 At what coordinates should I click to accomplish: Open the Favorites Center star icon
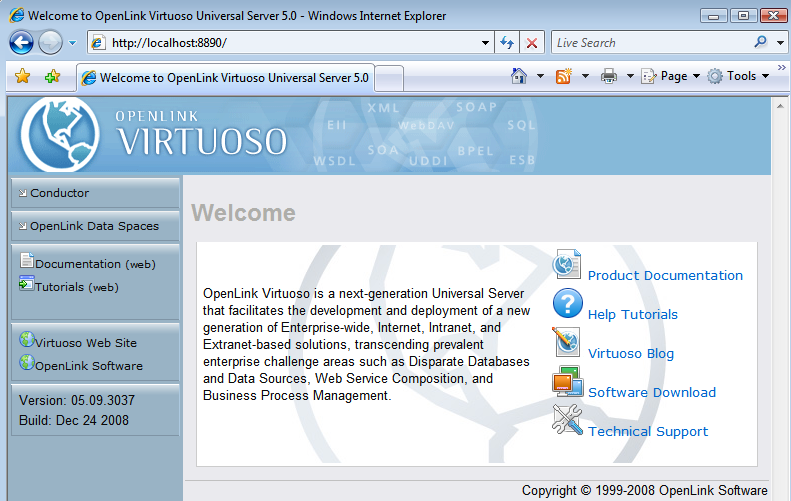[22, 77]
